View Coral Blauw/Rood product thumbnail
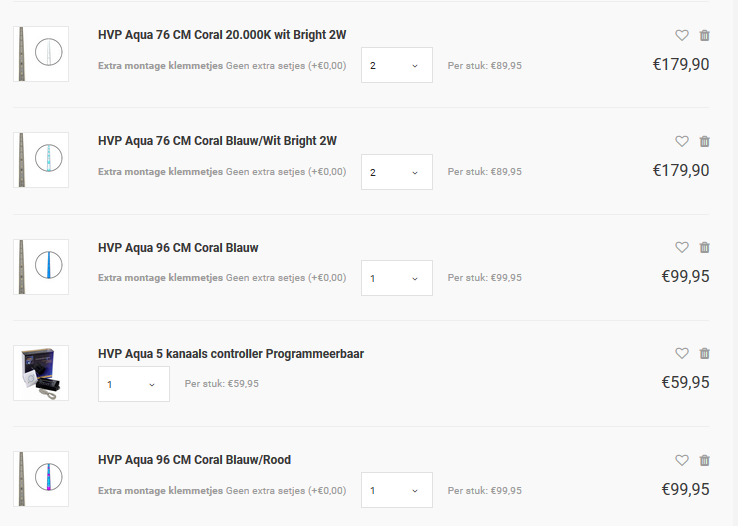738x526 pixels. click(41, 479)
